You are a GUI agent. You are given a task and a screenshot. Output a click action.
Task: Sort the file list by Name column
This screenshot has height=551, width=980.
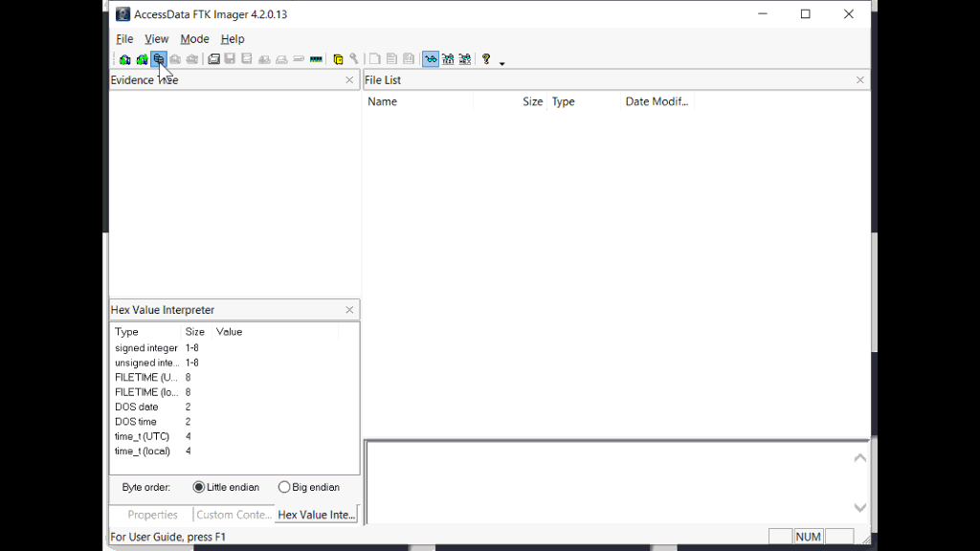pos(383,101)
